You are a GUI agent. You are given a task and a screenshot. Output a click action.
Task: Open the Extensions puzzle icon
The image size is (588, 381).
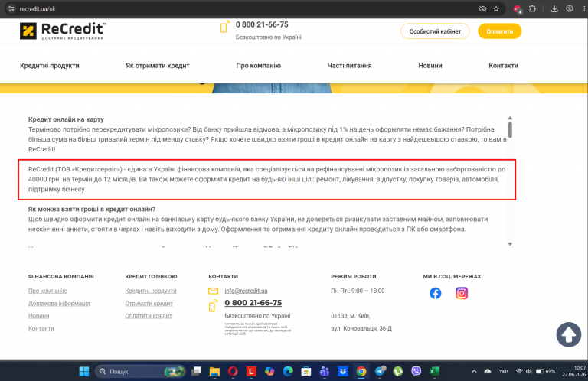[x=532, y=8]
